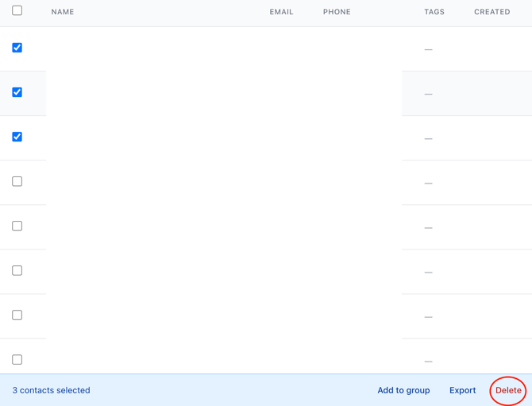Click the NAME column header

point(63,12)
